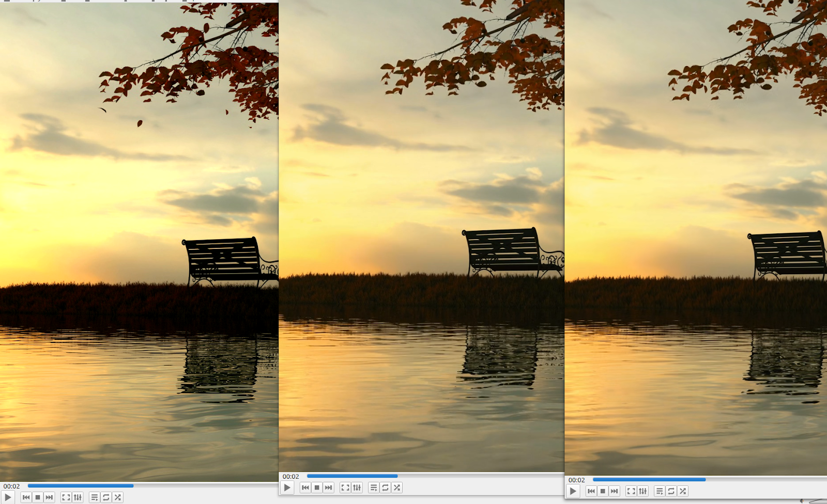Show playlist in the middle VLC window
The image size is (827, 504).
pyautogui.click(x=374, y=487)
